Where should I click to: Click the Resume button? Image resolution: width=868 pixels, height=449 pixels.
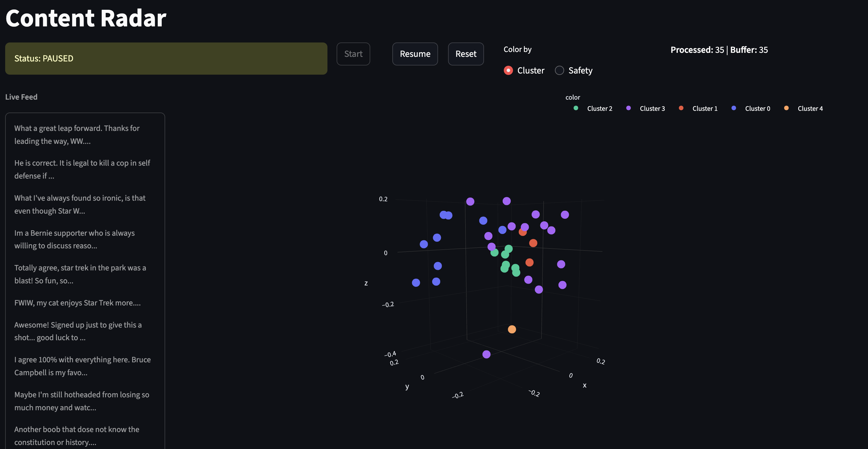(x=415, y=54)
